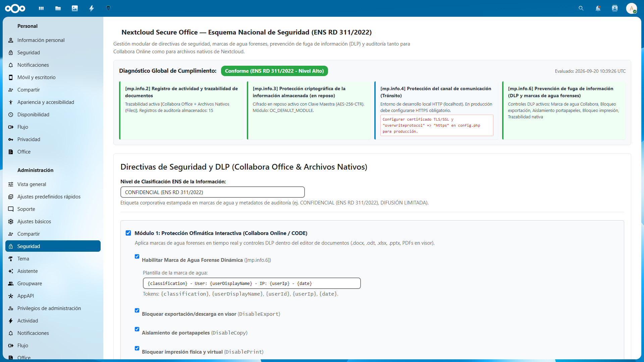This screenshot has width=644, height=362.
Task: Click the Tokens hint line under the template
Action: (240, 294)
